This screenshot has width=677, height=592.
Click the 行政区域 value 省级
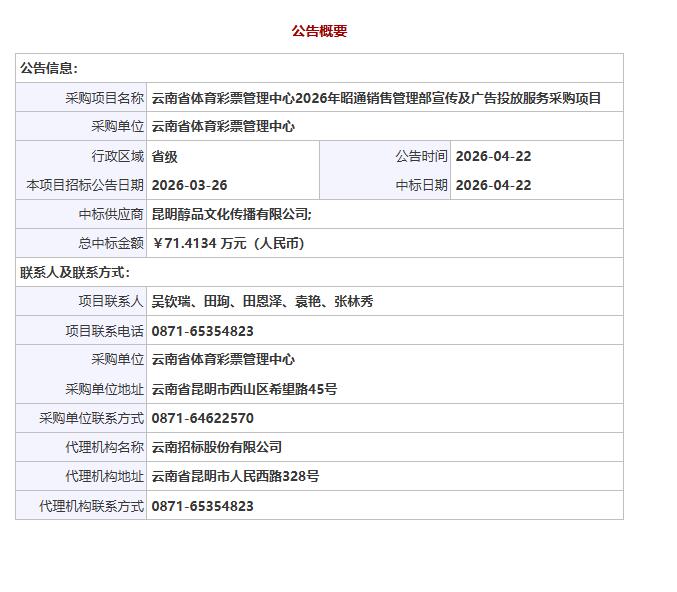point(164,156)
